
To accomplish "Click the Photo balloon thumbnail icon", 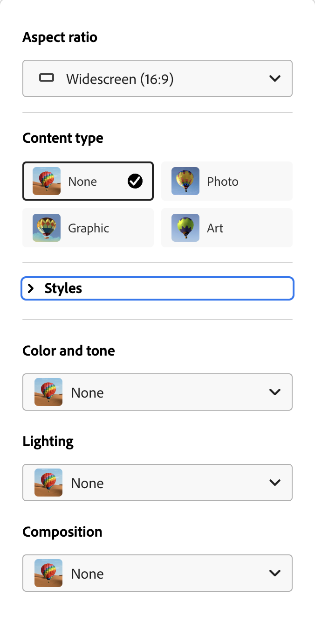I will (x=185, y=181).
